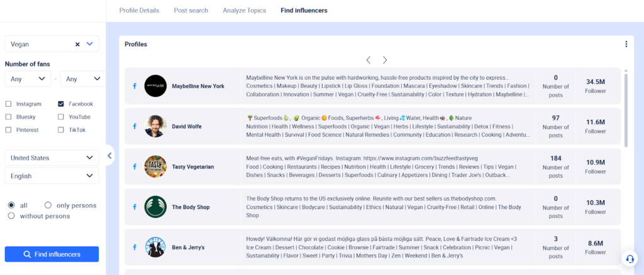
Task: Tick the TikTok checkbox
Action: tap(61, 130)
